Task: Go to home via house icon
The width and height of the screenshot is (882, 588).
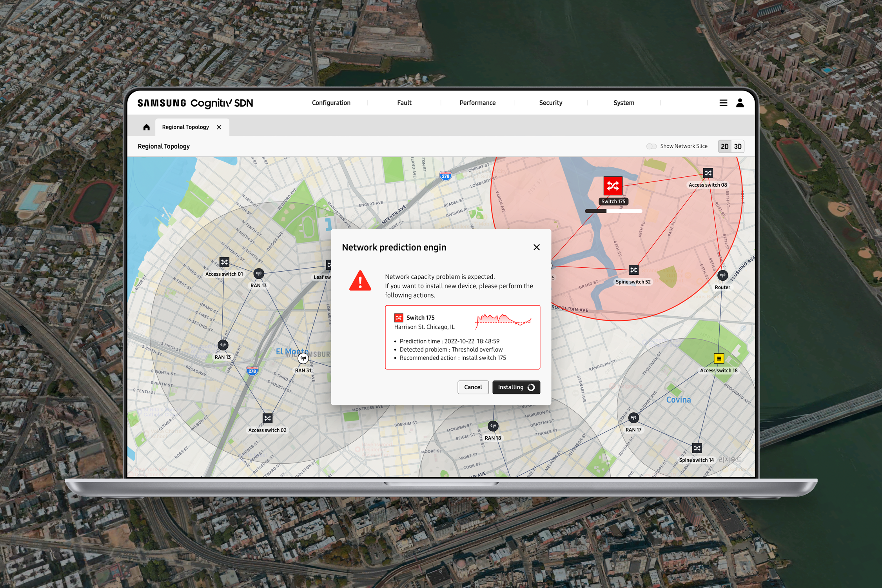Action: [x=146, y=127]
